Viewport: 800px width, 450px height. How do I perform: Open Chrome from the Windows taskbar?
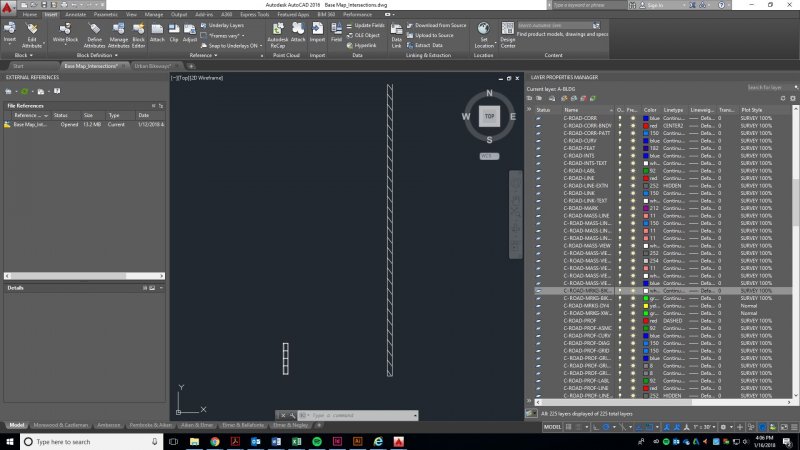[213, 441]
